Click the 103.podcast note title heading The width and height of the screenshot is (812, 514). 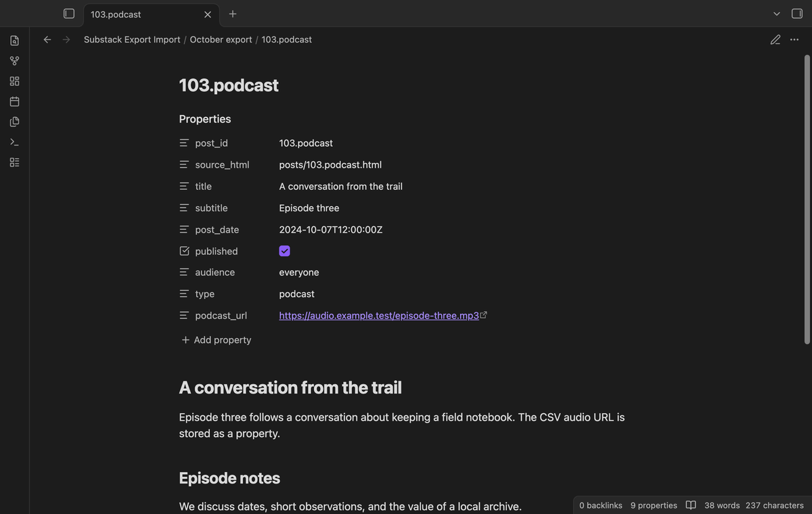pyautogui.click(x=229, y=85)
